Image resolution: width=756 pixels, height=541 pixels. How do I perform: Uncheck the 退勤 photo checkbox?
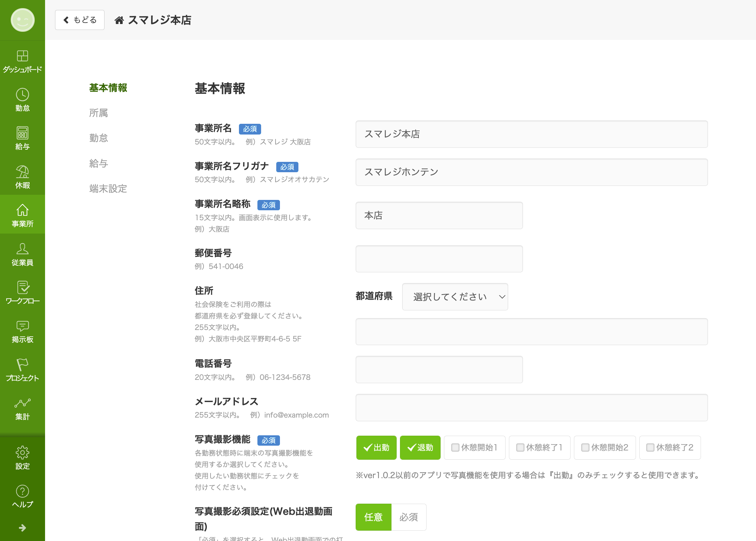point(420,448)
